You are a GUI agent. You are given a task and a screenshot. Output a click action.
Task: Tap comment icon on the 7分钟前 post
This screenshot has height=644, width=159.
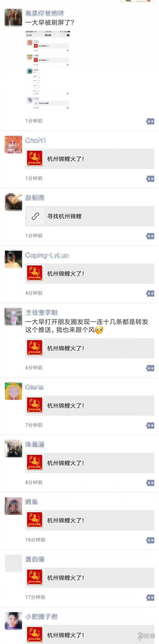(150, 425)
